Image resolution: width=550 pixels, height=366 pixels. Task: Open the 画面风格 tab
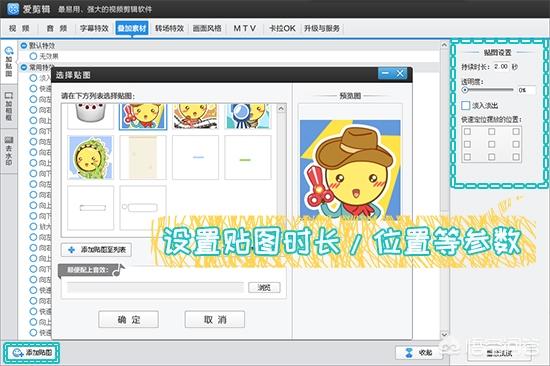[207, 28]
